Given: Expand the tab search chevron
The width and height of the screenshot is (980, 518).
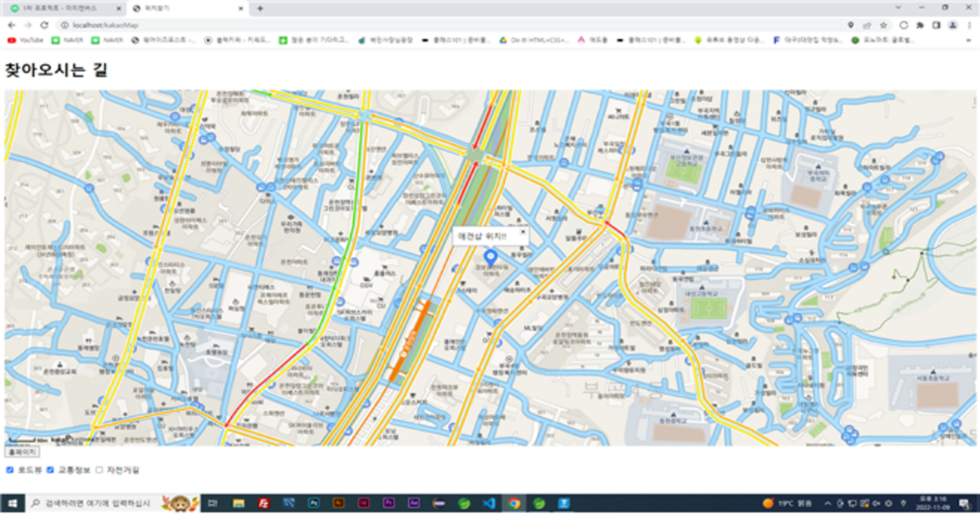Looking at the screenshot, I should [x=898, y=8].
